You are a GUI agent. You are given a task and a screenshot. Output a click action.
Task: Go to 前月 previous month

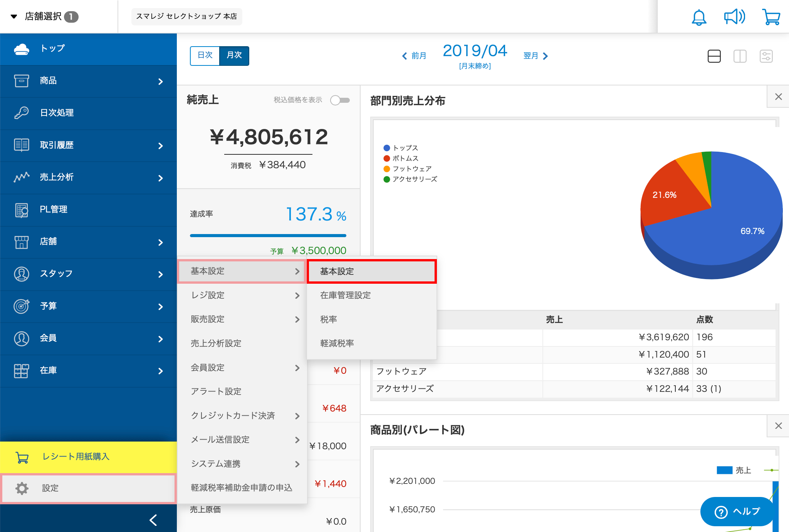414,56
